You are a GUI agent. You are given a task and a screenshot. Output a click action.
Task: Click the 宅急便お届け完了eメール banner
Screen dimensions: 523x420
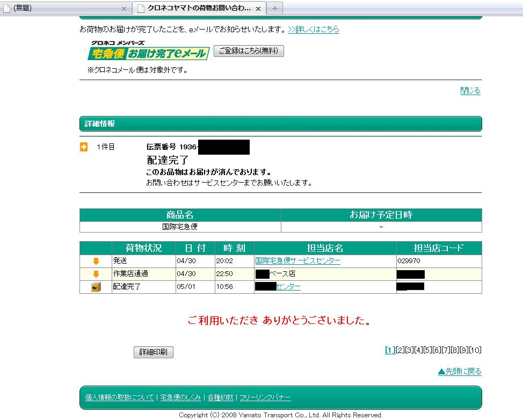[148, 50]
